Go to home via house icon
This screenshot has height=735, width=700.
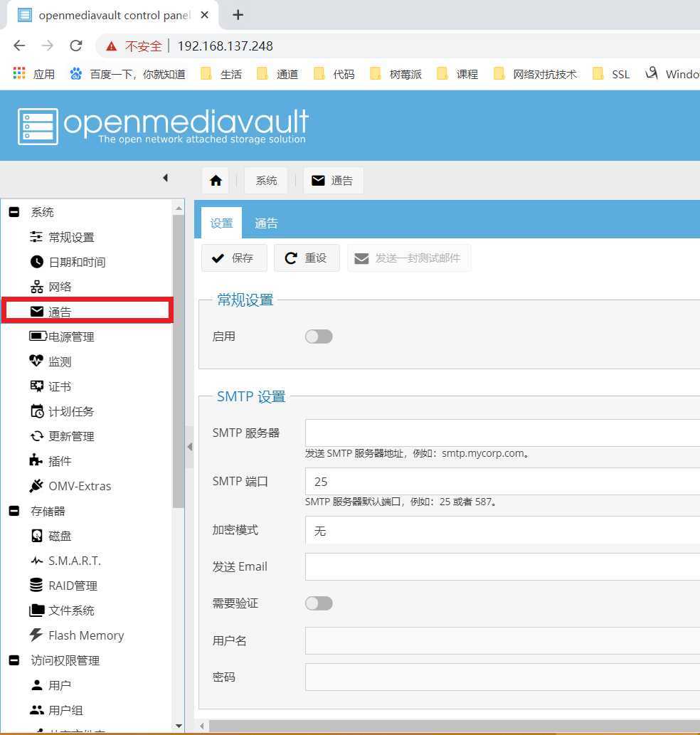[x=216, y=181]
